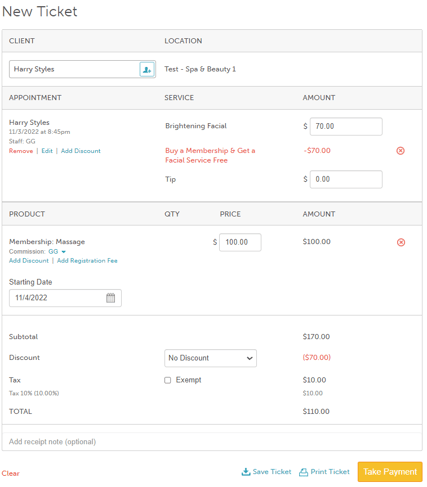This screenshot has width=427, height=487.
Task: Edit the Brightening Facial appointment
Action: click(x=47, y=151)
